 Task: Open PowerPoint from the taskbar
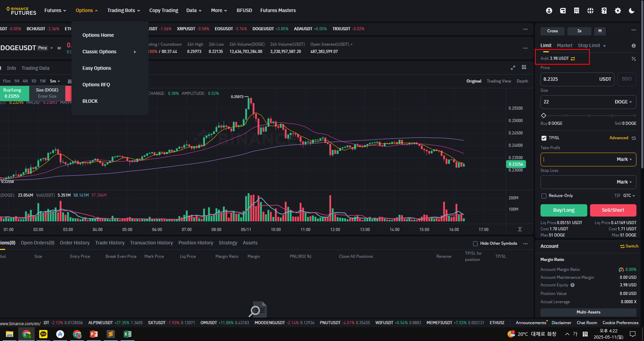pyautogui.click(x=94, y=334)
